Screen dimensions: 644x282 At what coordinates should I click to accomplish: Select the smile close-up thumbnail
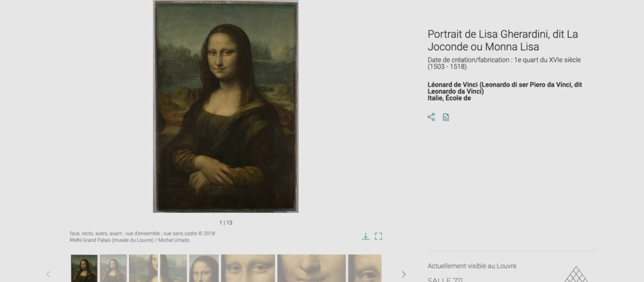311,268
